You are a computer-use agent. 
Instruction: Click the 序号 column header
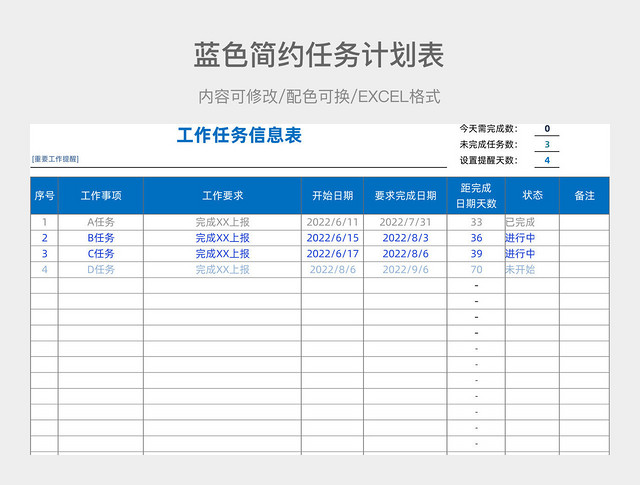pyautogui.click(x=44, y=196)
